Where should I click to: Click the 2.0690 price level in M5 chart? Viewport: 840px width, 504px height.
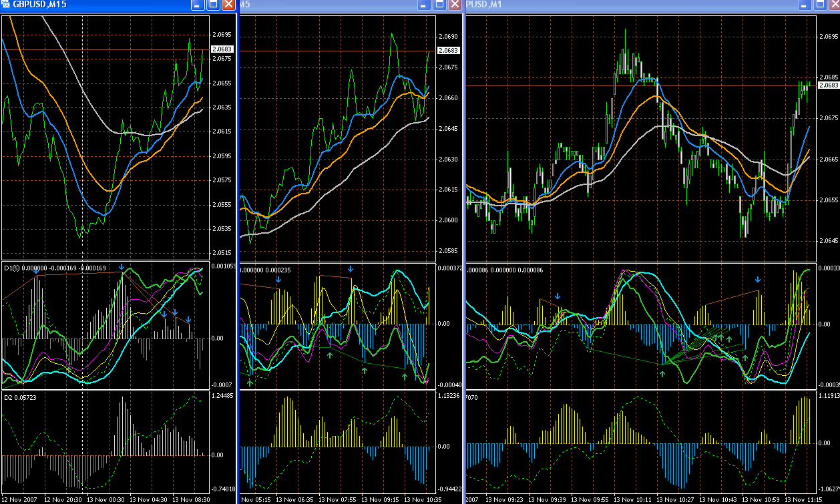(449, 37)
